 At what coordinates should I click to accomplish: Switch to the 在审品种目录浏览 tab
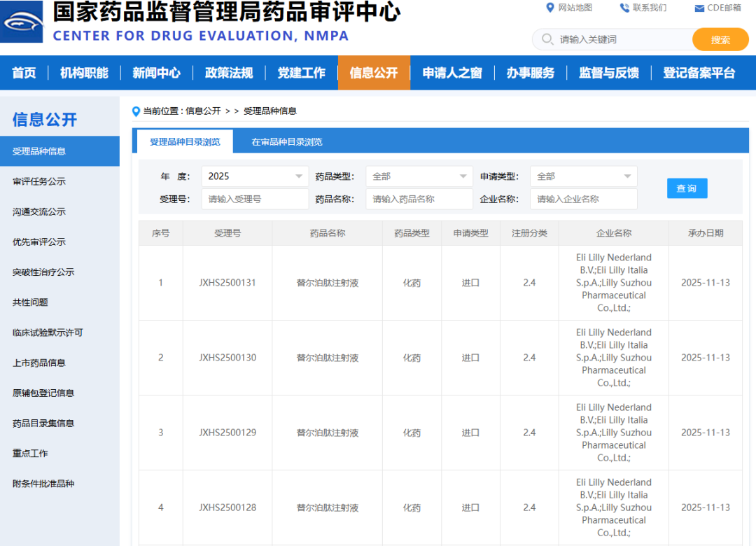point(287,142)
